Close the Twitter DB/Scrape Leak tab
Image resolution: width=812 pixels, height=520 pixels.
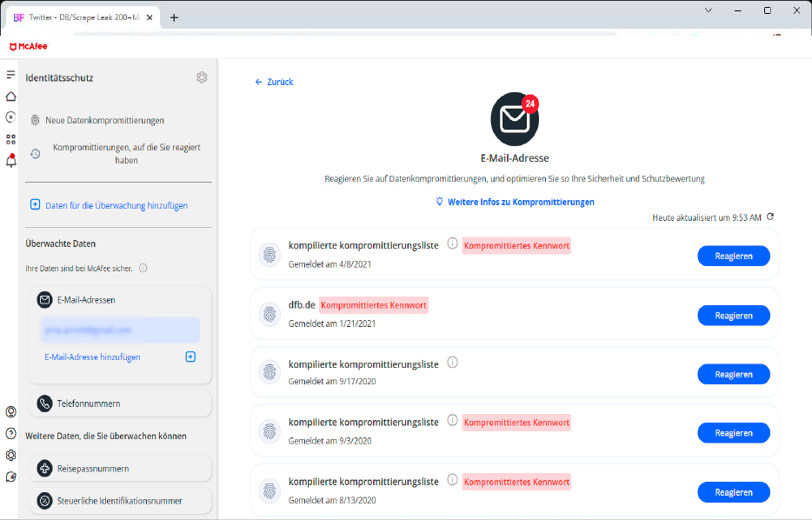point(150,17)
